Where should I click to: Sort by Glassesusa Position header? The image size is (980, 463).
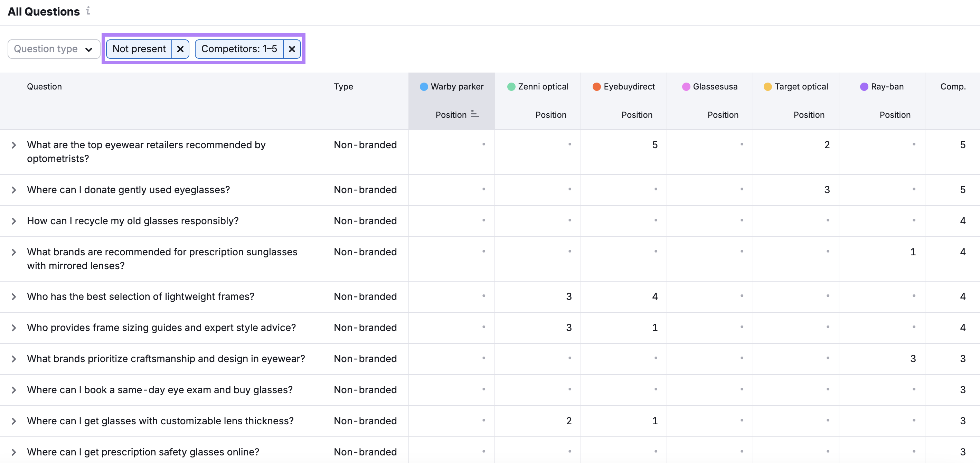[x=723, y=115]
